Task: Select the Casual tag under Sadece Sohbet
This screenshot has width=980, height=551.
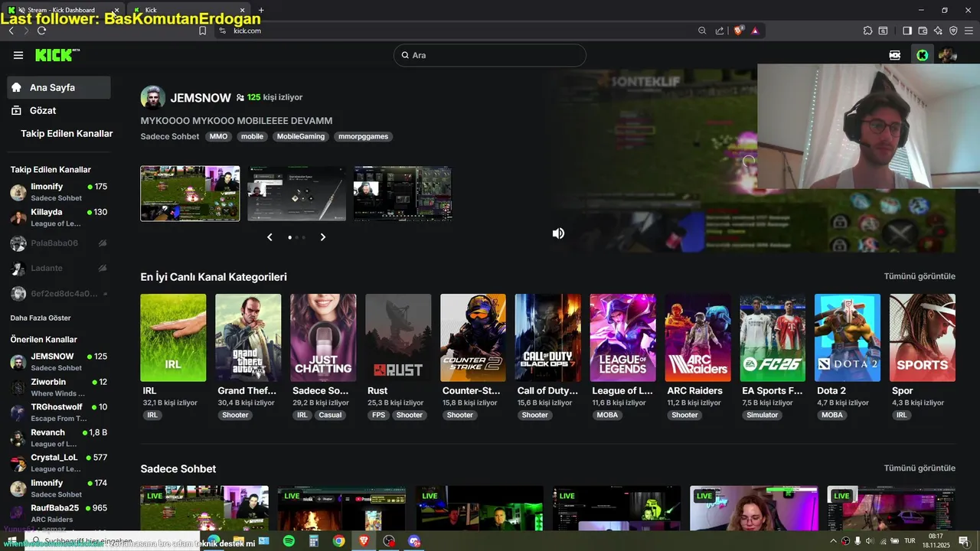Action: (330, 415)
